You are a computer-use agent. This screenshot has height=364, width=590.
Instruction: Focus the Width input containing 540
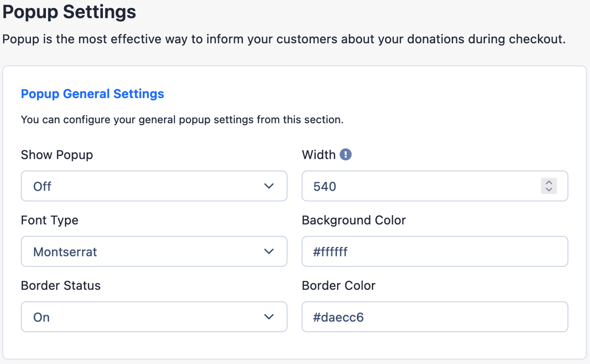[435, 186]
